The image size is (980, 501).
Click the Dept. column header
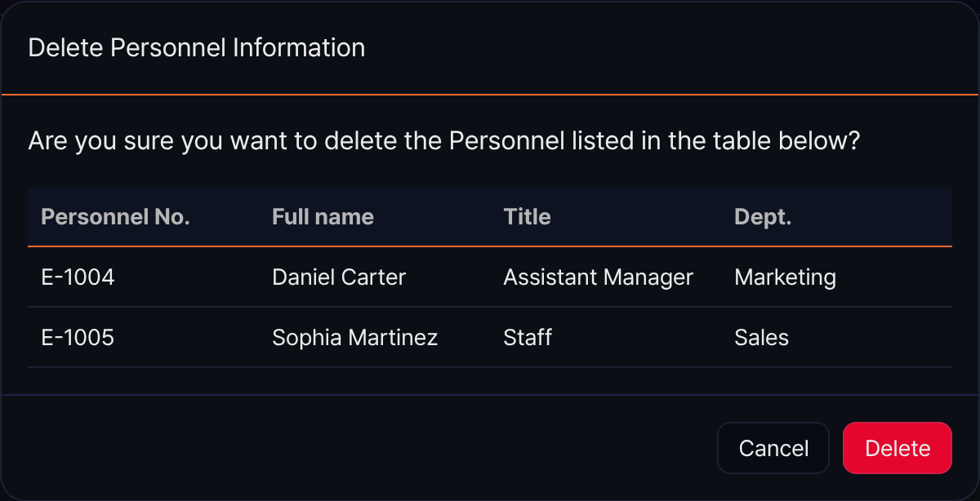pyautogui.click(x=763, y=216)
